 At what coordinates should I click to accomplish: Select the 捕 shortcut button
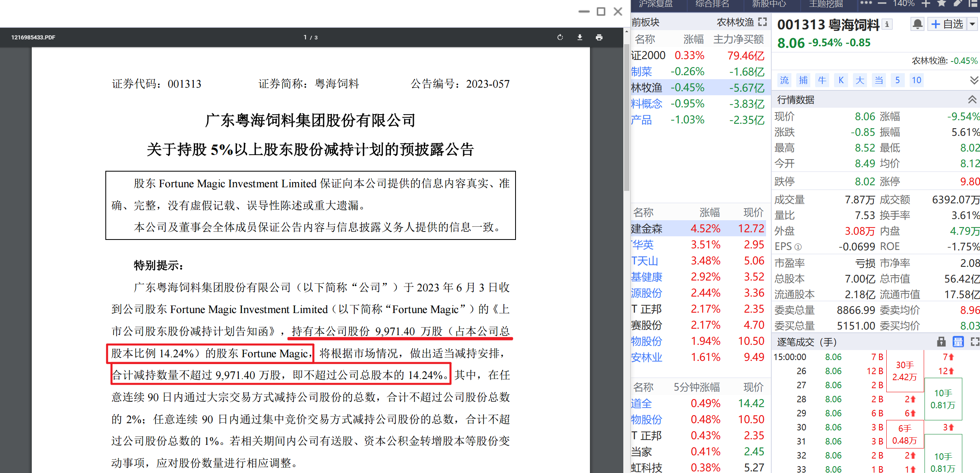[803, 80]
